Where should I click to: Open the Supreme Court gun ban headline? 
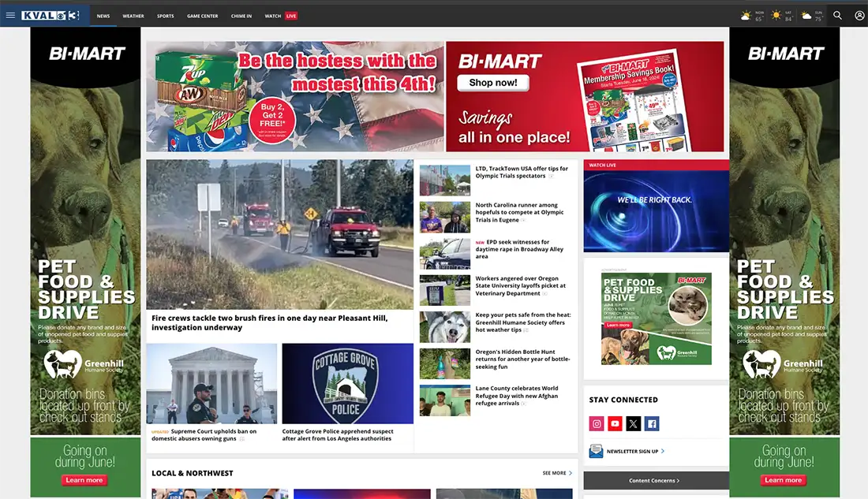(x=205, y=435)
